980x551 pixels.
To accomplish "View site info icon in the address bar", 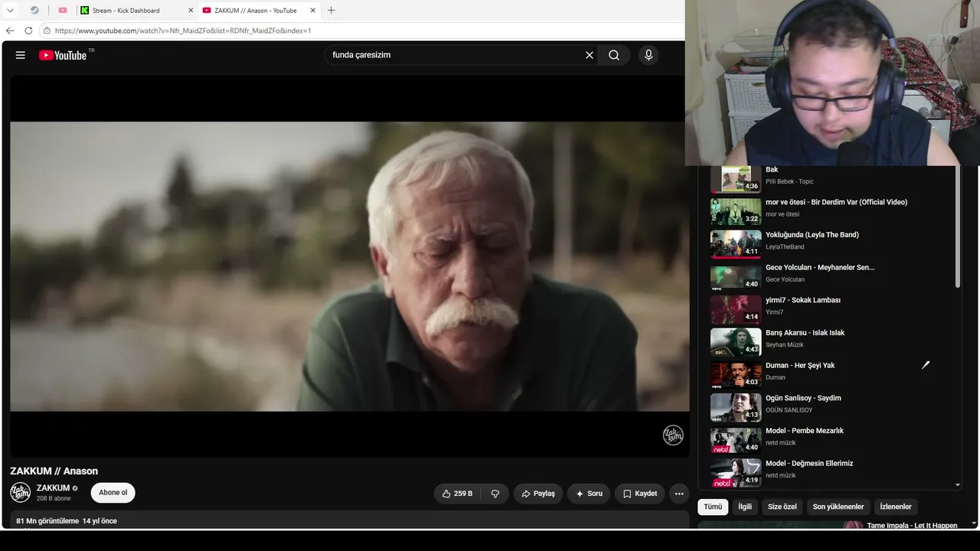I will [x=47, y=31].
